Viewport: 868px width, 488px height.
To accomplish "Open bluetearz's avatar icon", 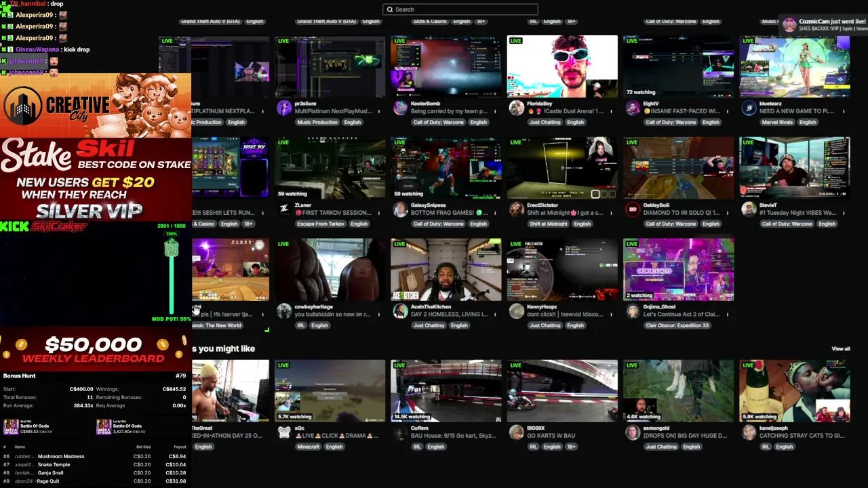I will 749,108.
